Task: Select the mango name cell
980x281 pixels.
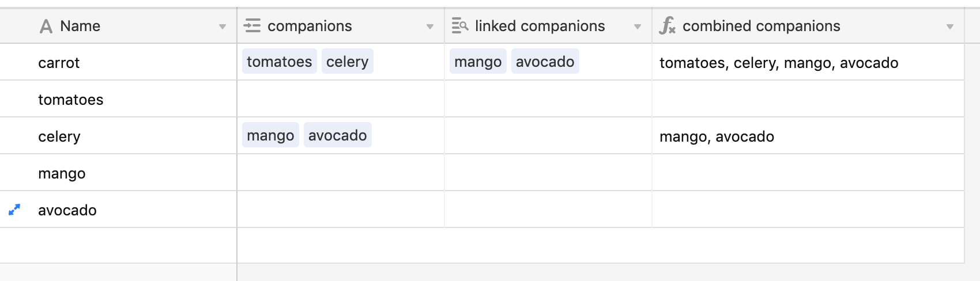Action: click(x=118, y=173)
